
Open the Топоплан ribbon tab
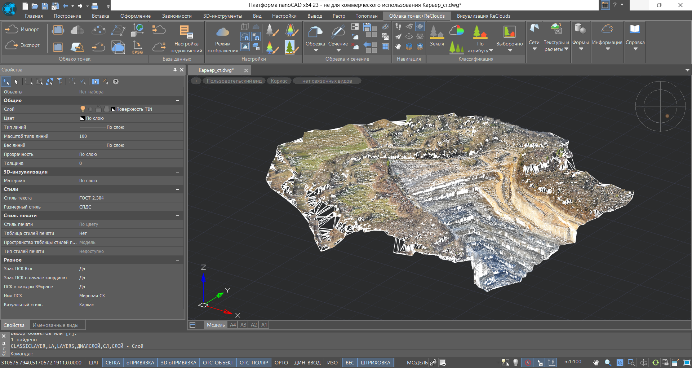(x=366, y=16)
